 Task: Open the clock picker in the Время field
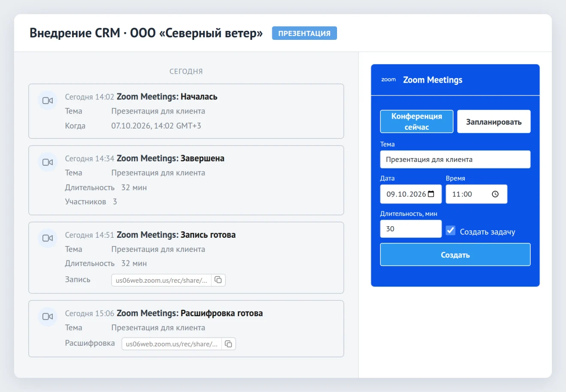[495, 194]
